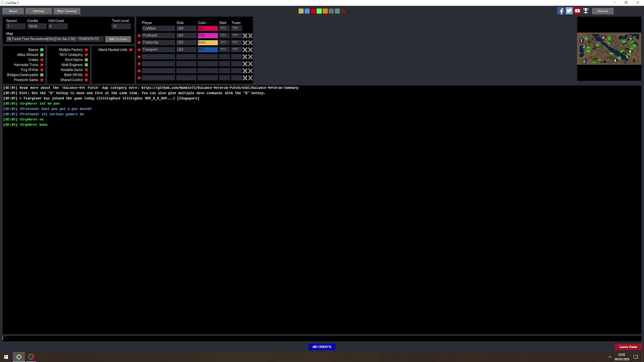This screenshot has height=362, width=644.
Task: Enable MCV Undeploy checkbox
Action: 86,55
